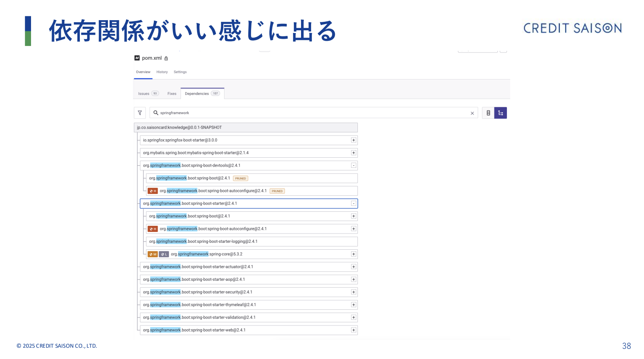The width and height of the screenshot is (644, 359).
Task: Switch to the Fixes tab
Action: [172, 94]
